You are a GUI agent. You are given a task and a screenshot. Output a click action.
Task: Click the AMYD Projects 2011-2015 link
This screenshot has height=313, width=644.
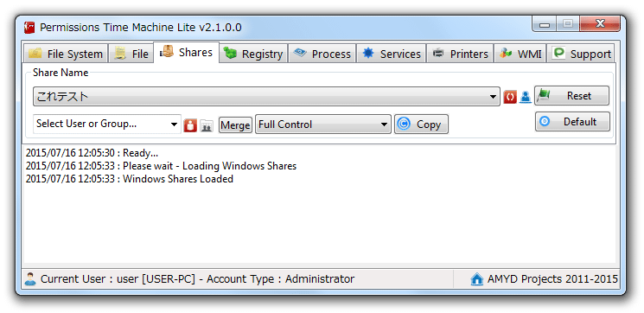552,279
